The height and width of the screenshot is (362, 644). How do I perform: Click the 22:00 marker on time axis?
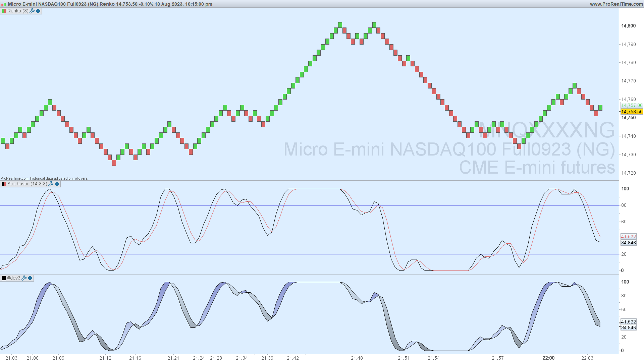point(548,358)
